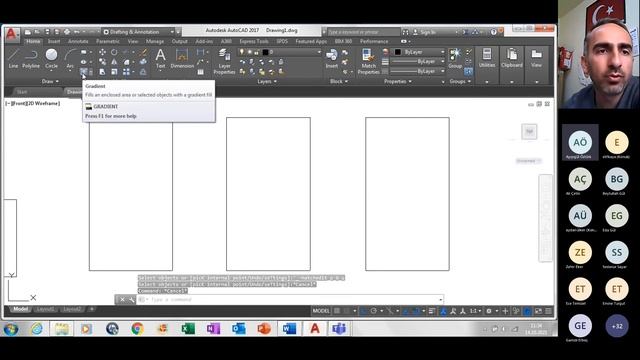The width and height of the screenshot is (640, 360).
Task: Switch to the Insert ribbon tab
Action: pos(54,41)
